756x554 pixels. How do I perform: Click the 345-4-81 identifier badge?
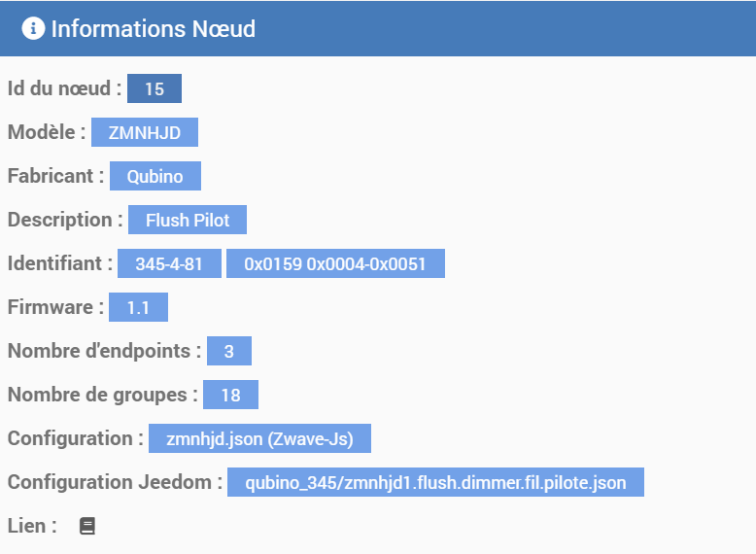(x=169, y=263)
